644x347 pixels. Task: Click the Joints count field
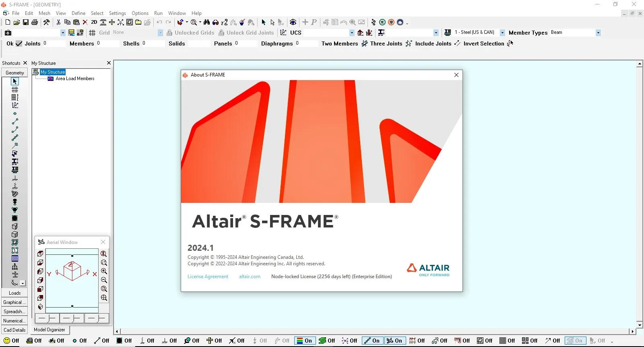54,43
